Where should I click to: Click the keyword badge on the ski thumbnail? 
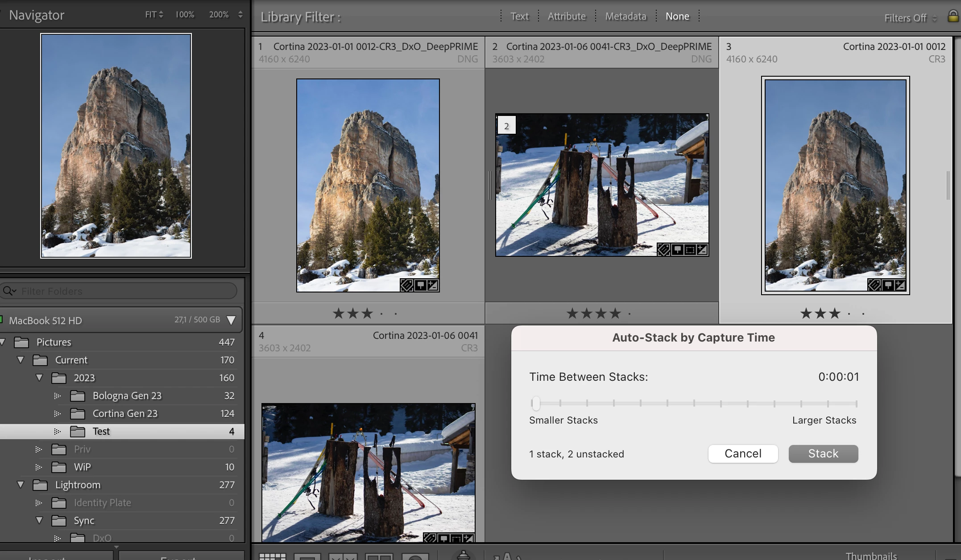663,250
